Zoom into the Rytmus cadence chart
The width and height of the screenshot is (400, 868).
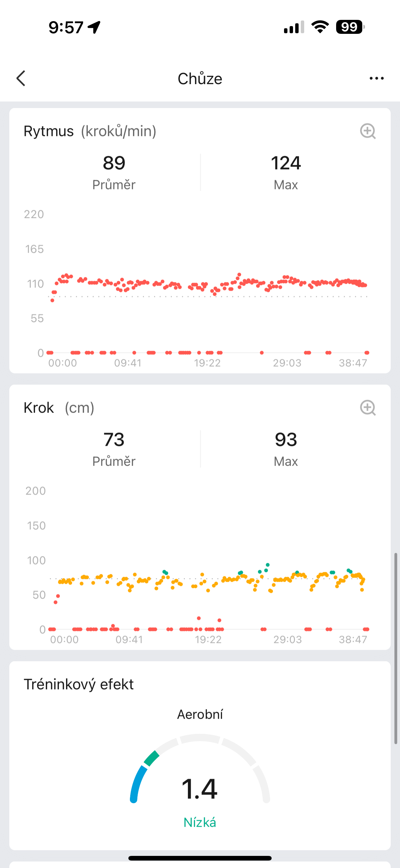[367, 131]
